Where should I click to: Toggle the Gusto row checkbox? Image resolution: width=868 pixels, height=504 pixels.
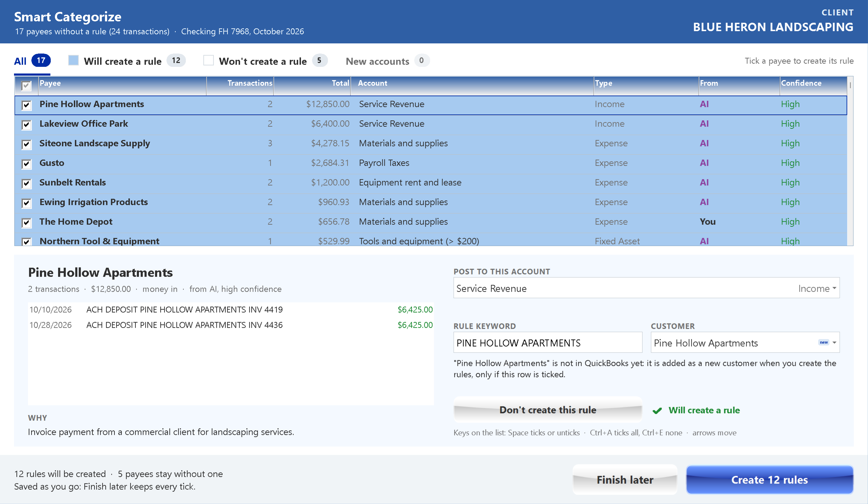[x=27, y=164]
